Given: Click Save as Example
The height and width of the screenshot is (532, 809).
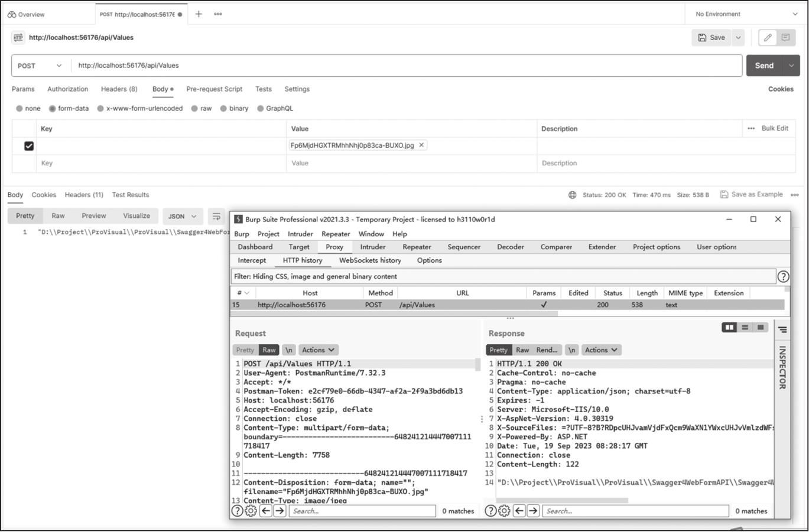Looking at the screenshot, I should point(751,194).
